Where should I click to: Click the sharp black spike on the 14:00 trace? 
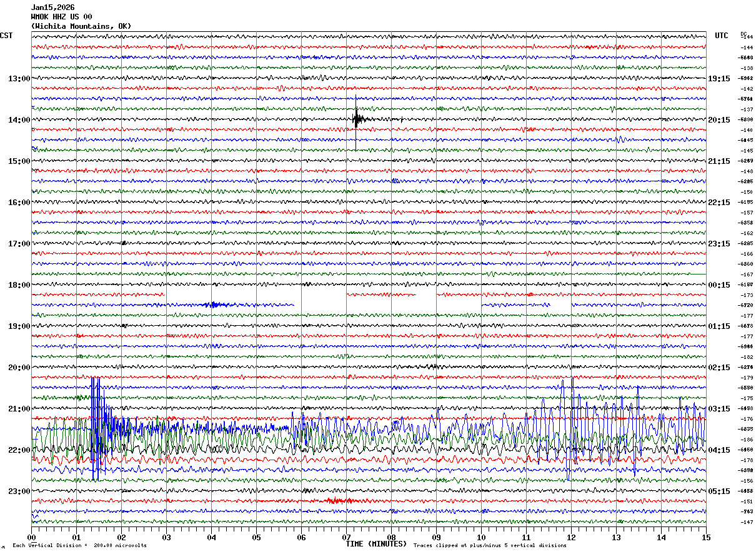pos(356,119)
